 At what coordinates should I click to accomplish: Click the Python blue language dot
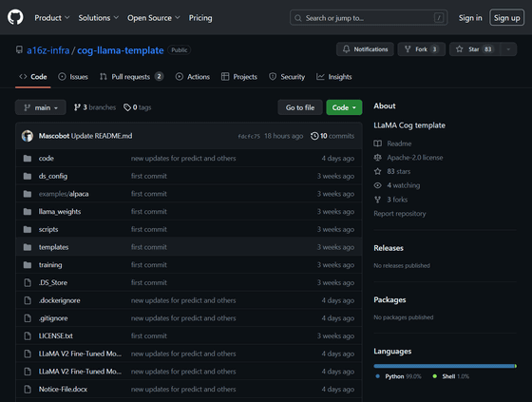pyautogui.click(x=378, y=376)
